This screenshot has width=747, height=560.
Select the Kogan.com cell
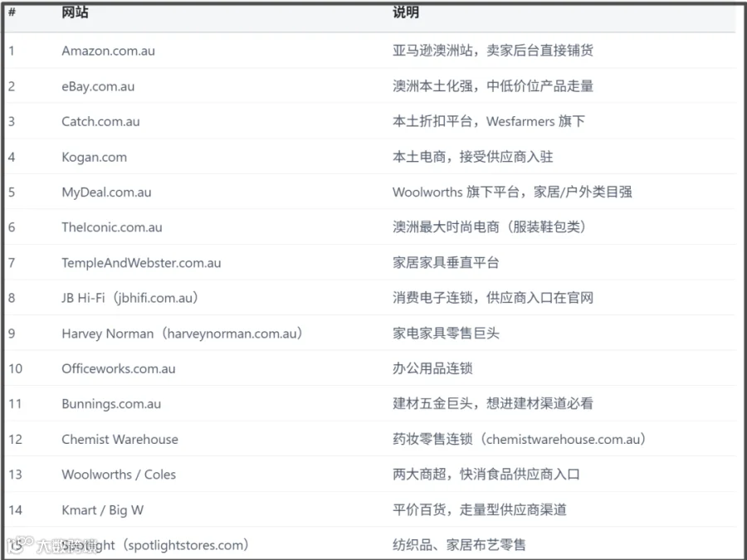click(95, 157)
